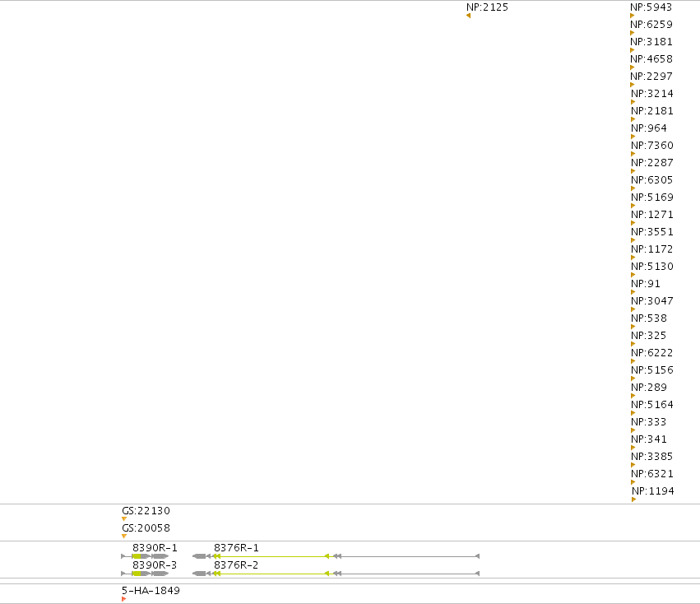
Task: Select transcript label 8390R-3
Action: point(155,565)
